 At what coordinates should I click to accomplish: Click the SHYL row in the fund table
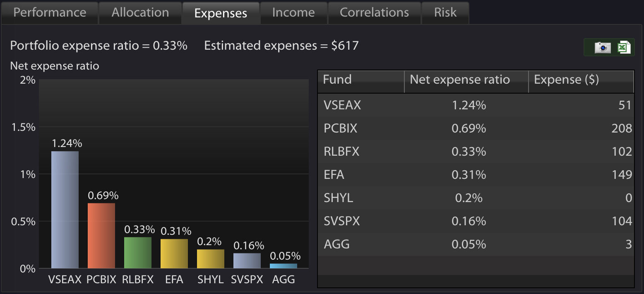[476, 198]
